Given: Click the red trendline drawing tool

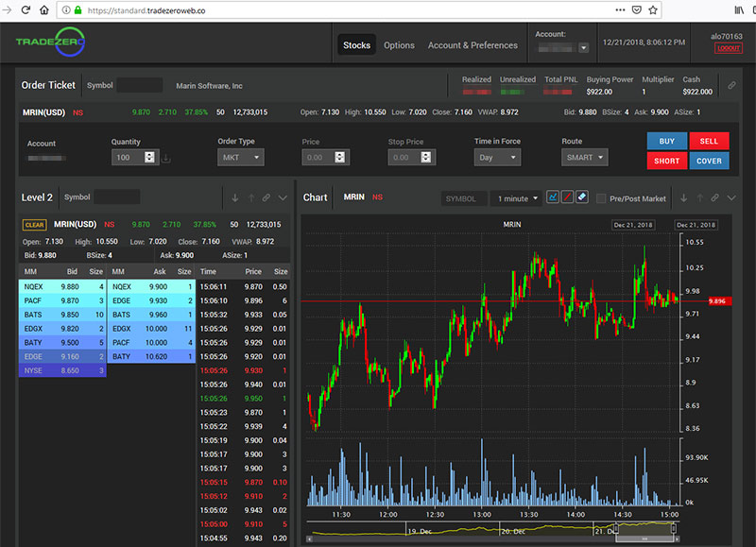Looking at the screenshot, I should pyautogui.click(x=567, y=197).
